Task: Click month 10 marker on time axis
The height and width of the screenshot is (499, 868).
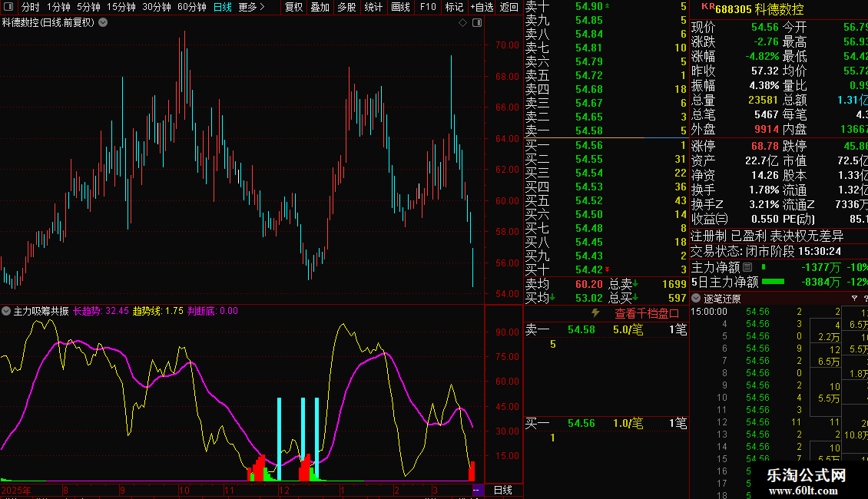Action: coord(184,490)
